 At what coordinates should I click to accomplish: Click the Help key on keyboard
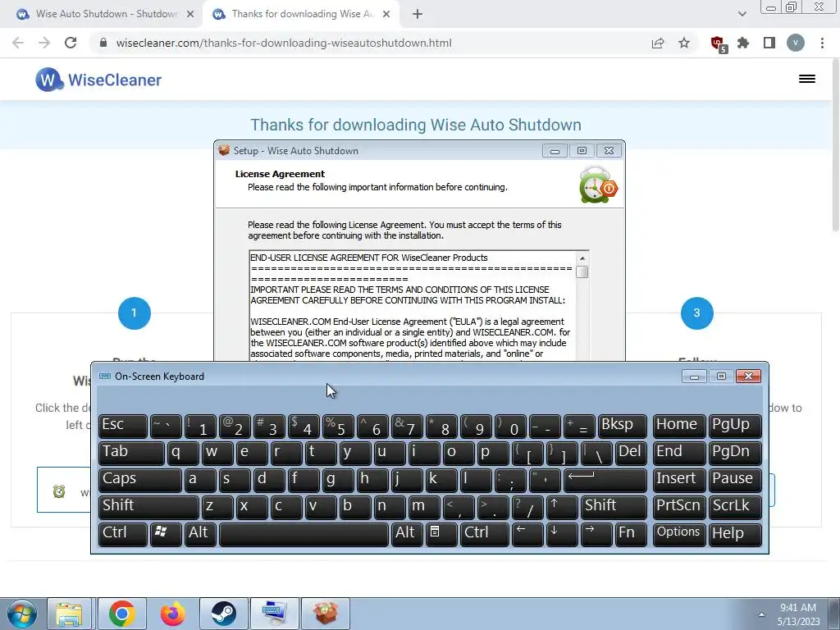[x=734, y=534]
